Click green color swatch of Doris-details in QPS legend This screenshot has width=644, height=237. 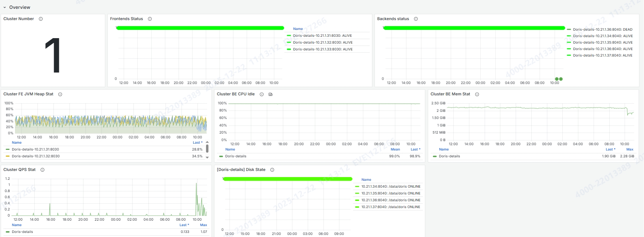7,232
